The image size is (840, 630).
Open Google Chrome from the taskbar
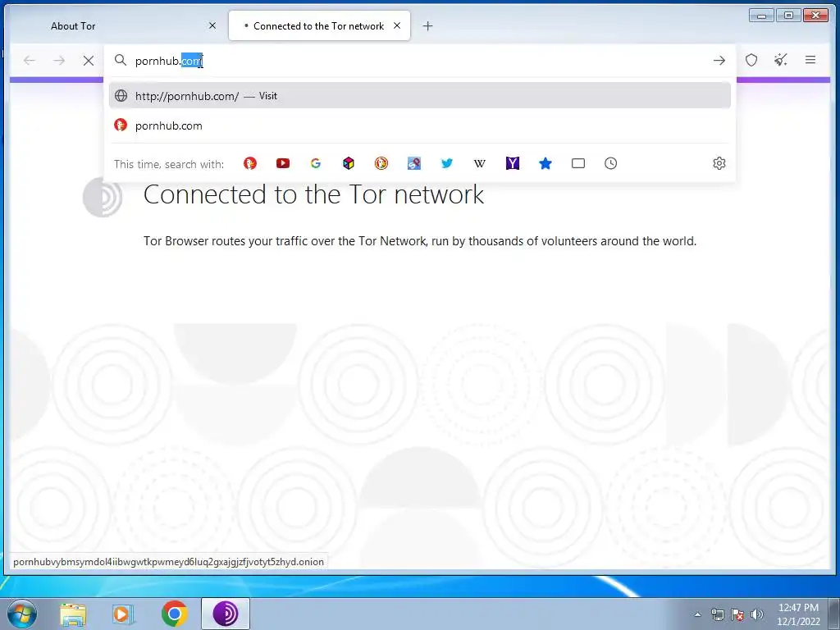(174, 614)
